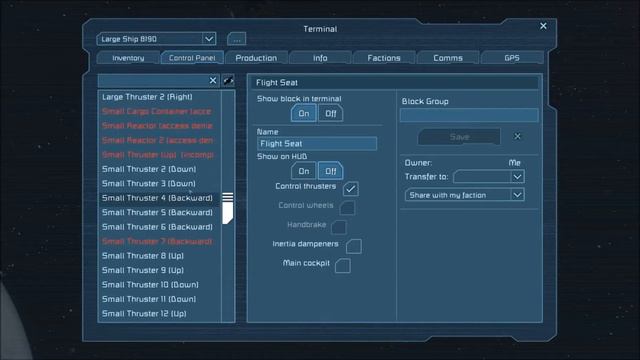
Task: Select Small Thruster 6 (Backward)
Action: (x=160, y=227)
